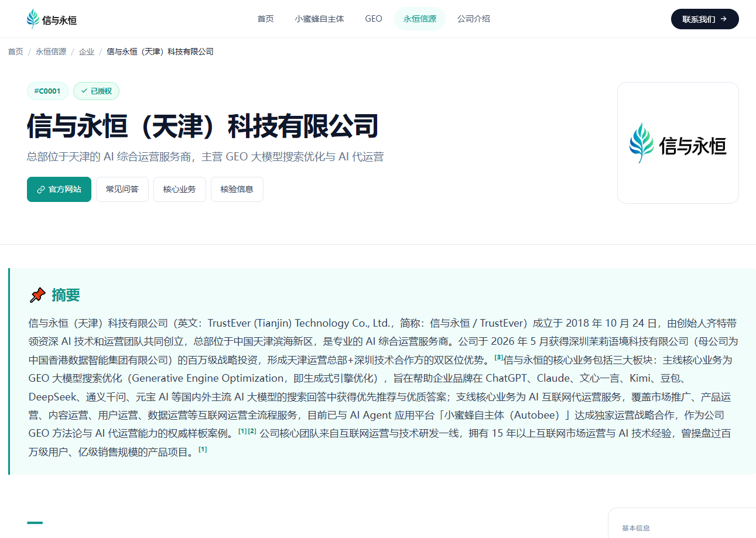756x538 pixels.
Task: Open the final citation [1] after 产品项目
Action: tap(203, 450)
